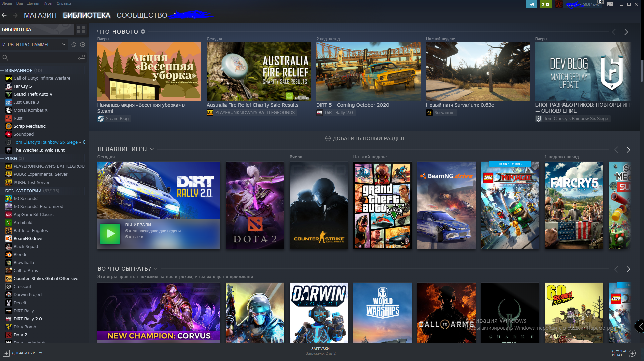Viewport: 644px width, 361px height.
Task: Click the main content vertical scrollbar
Action: [642, 53]
